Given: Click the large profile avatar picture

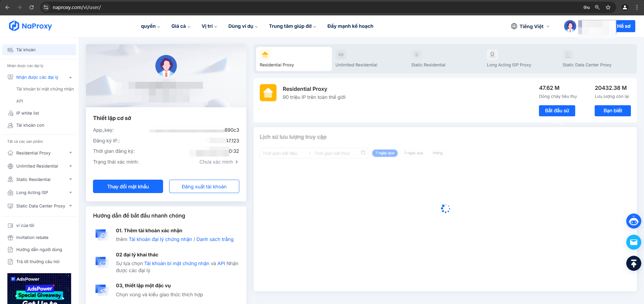Looking at the screenshot, I should point(166,66).
